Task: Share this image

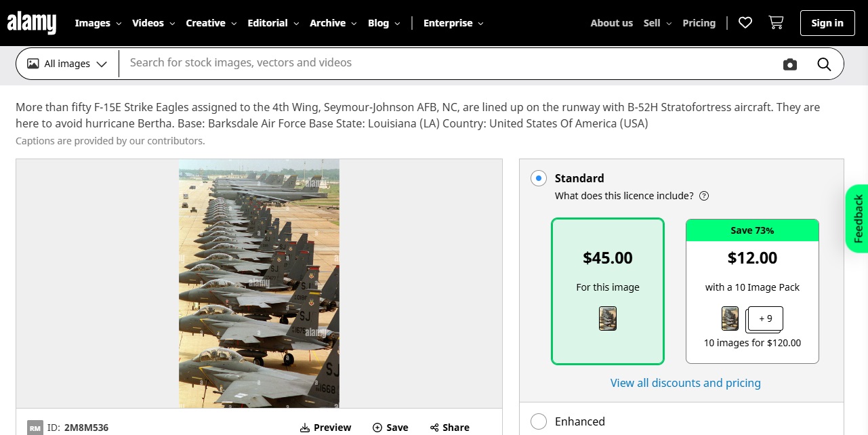Action: [449, 428]
